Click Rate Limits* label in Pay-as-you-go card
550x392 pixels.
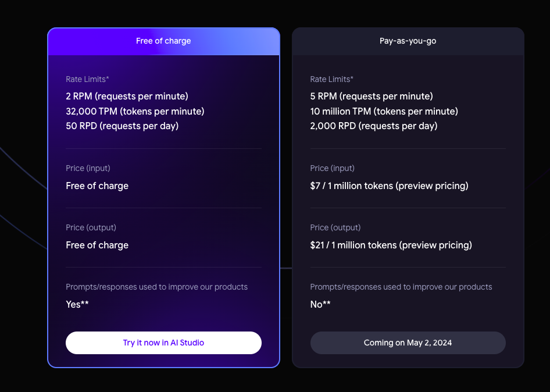click(x=331, y=79)
